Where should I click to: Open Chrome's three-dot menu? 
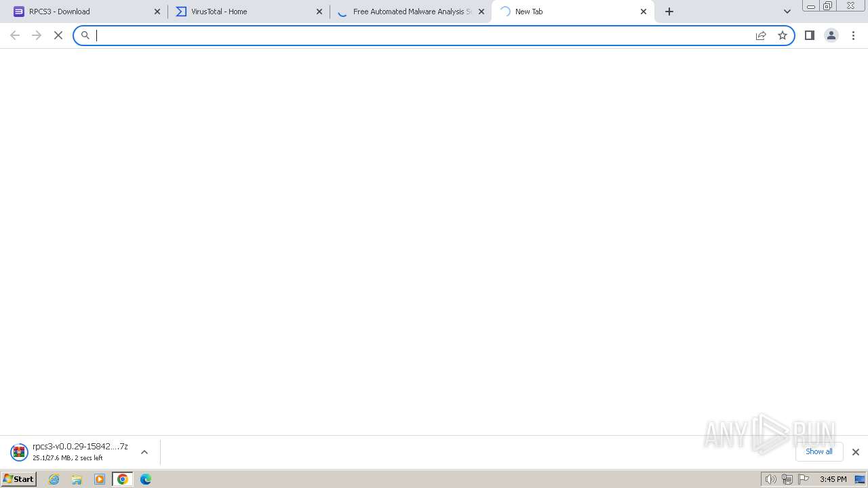pyautogui.click(x=853, y=35)
